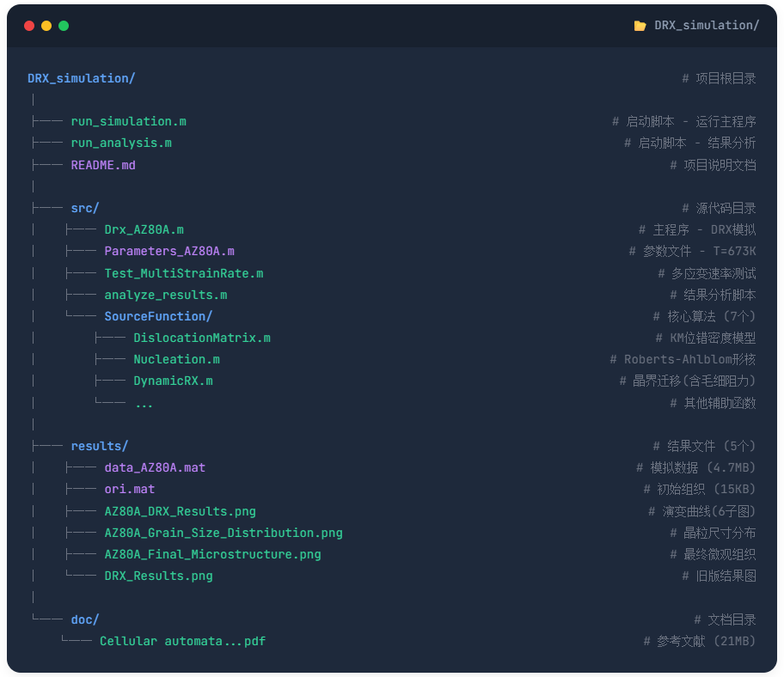This screenshot has width=784, height=677.
Task: Click Nucleation.m in the tree
Action: click(x=176, y=359)
